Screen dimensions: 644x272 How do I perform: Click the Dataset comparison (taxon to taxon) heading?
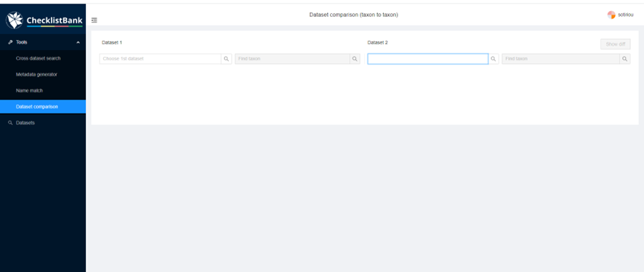tap(354, 15)
